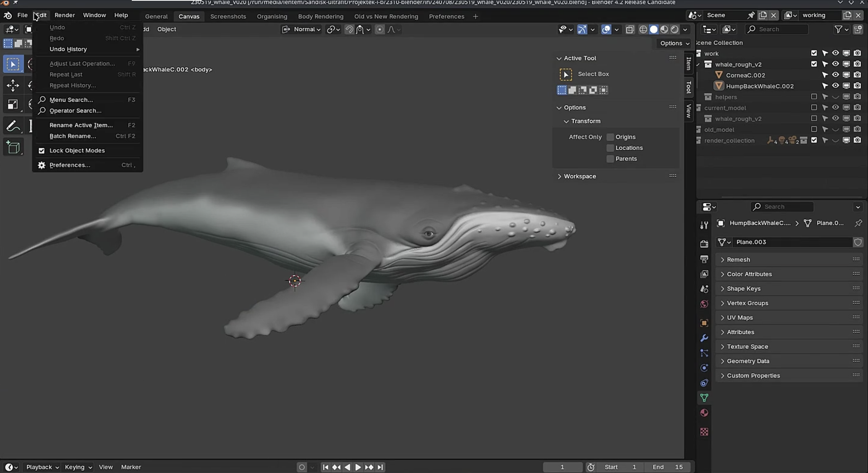Click the Plane.003 mesh name field
This screenshot has width=868, height=473.
pyautogui.click(x=793, y=242)
